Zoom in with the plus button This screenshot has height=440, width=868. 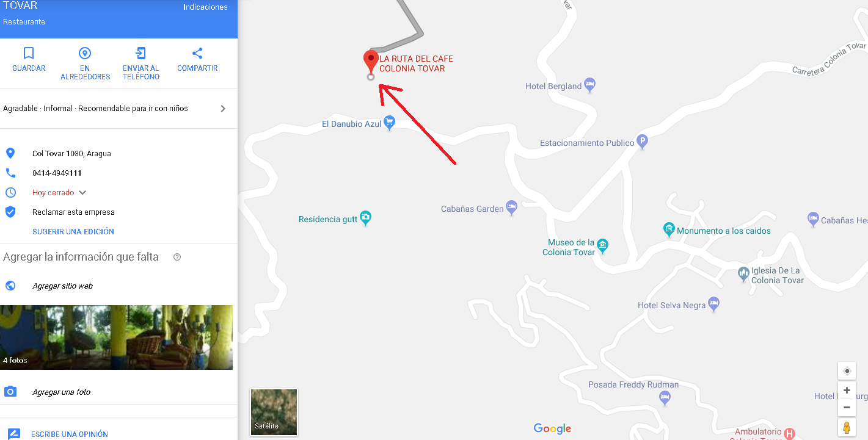point(847,391)
